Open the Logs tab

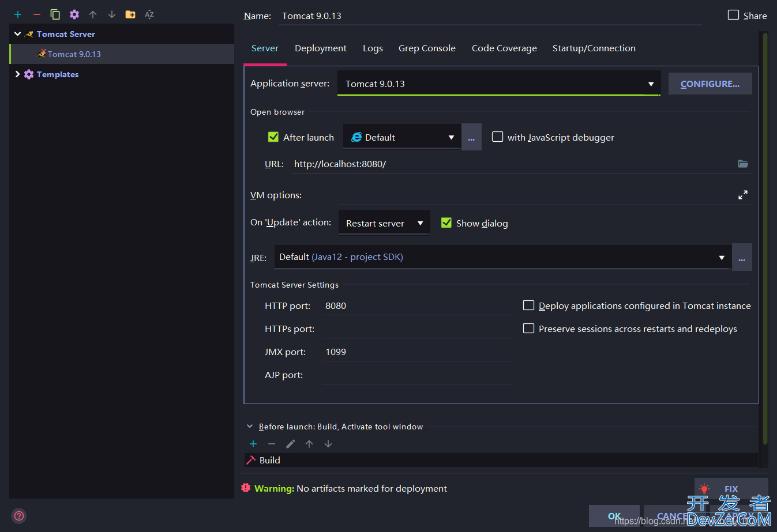(x=373, y=48)
